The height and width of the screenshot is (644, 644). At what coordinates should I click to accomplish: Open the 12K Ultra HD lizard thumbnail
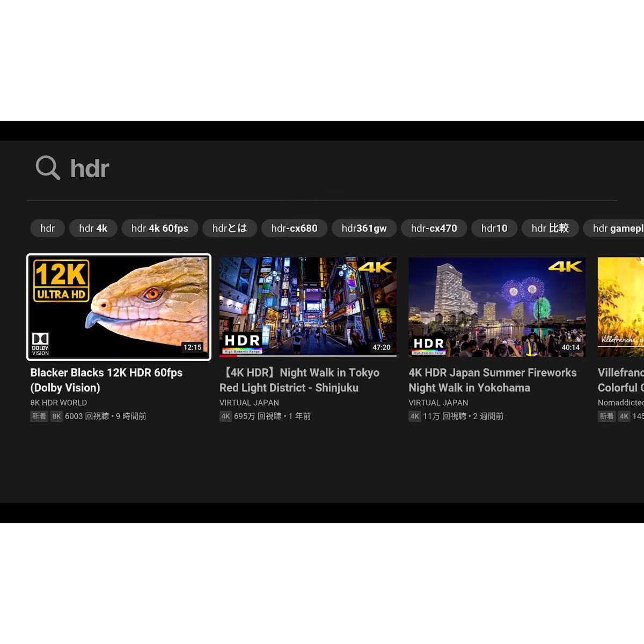pos(119,307)
